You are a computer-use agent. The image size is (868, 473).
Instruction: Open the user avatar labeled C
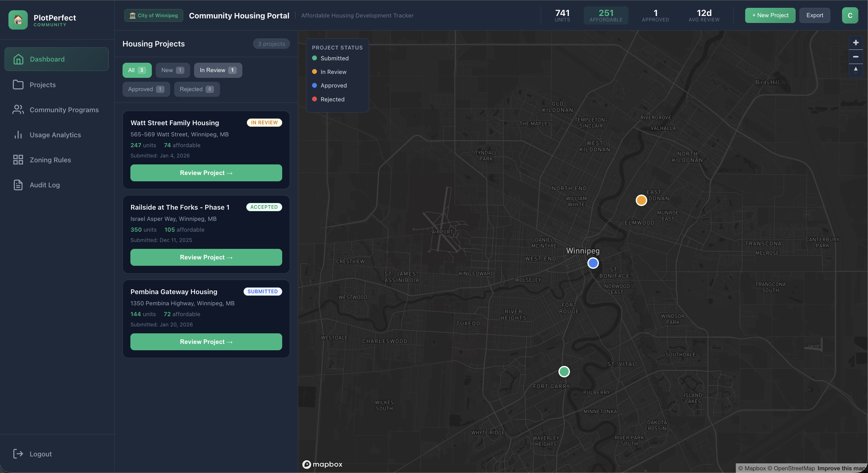click(x=850, y=15)
